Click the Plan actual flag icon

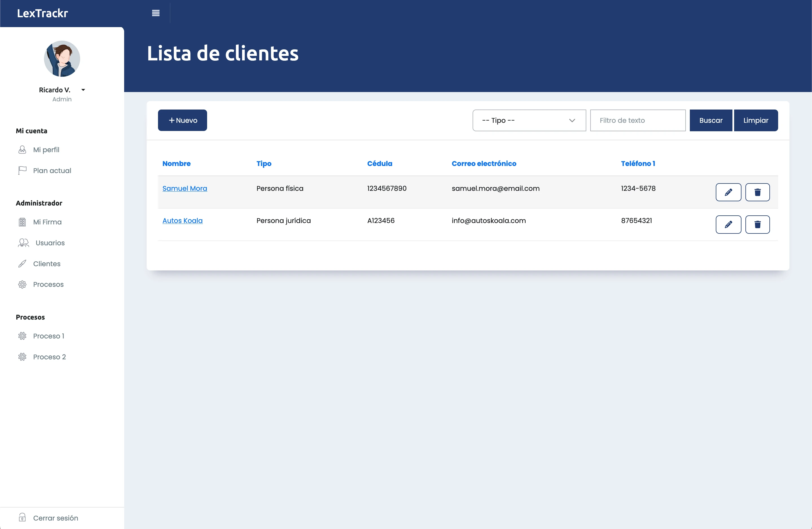(x=22, y=171)
